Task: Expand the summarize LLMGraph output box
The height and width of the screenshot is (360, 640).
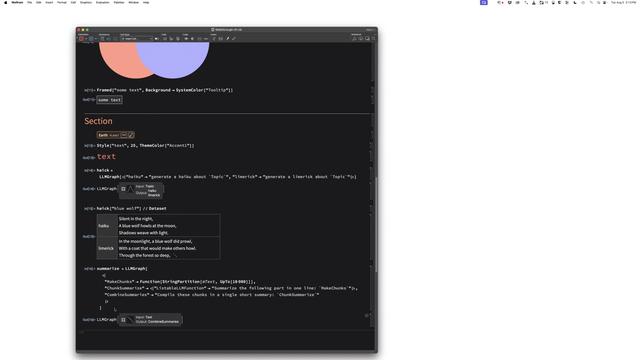Action: point(123,320)
